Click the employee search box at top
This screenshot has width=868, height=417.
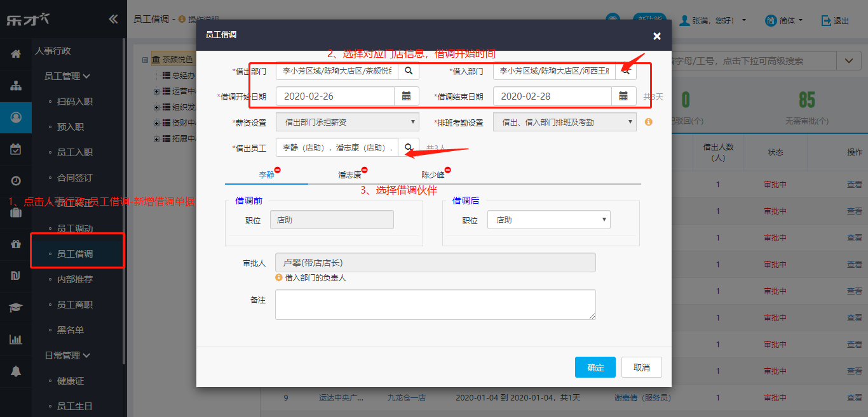(754, 61)
